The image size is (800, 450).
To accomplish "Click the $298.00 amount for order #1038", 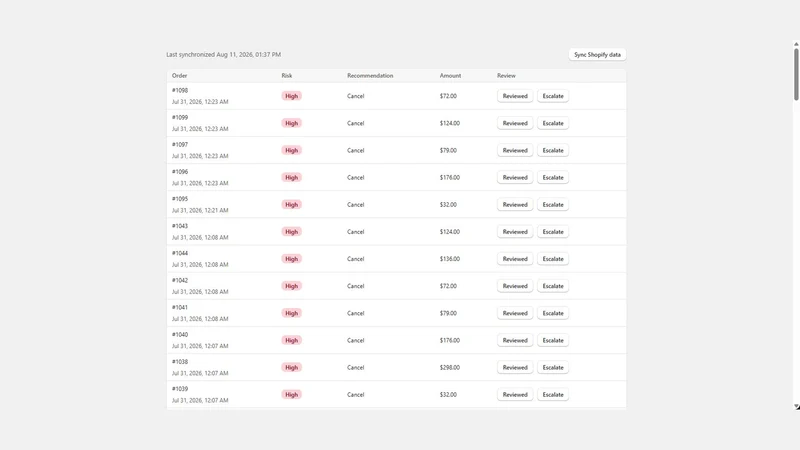I will (x=449, y=367).
